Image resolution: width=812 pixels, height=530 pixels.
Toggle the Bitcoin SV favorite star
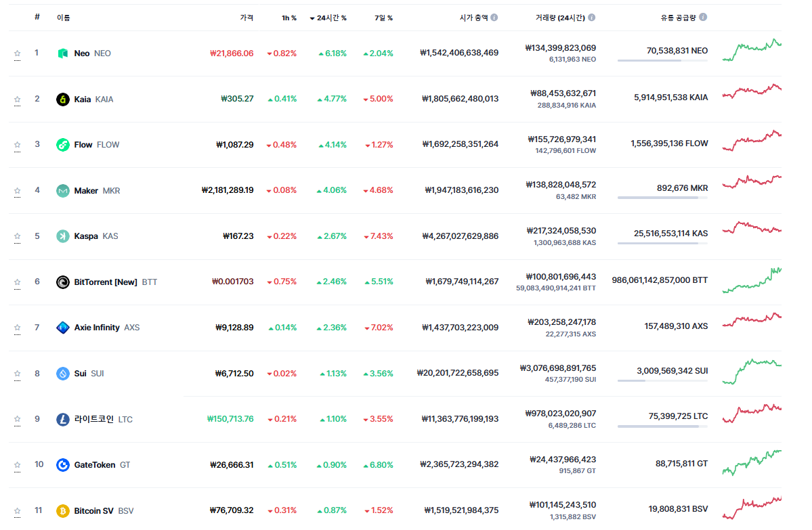point(17,511)
